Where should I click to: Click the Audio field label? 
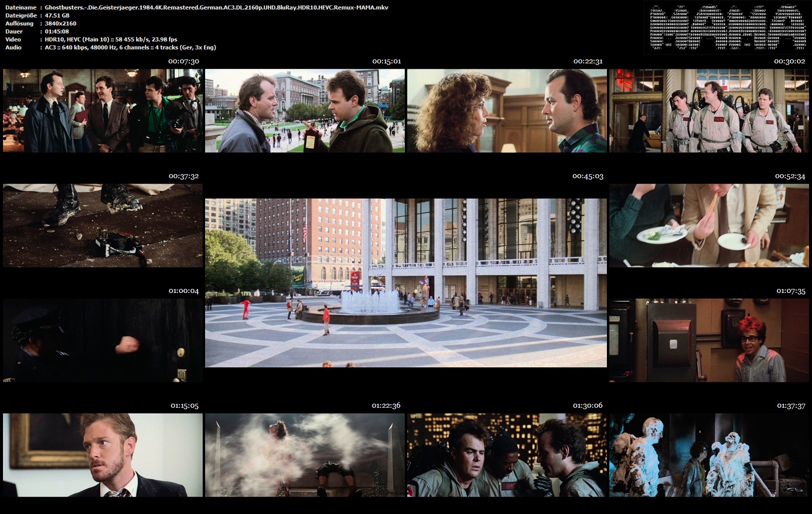[x=13, y=47]
